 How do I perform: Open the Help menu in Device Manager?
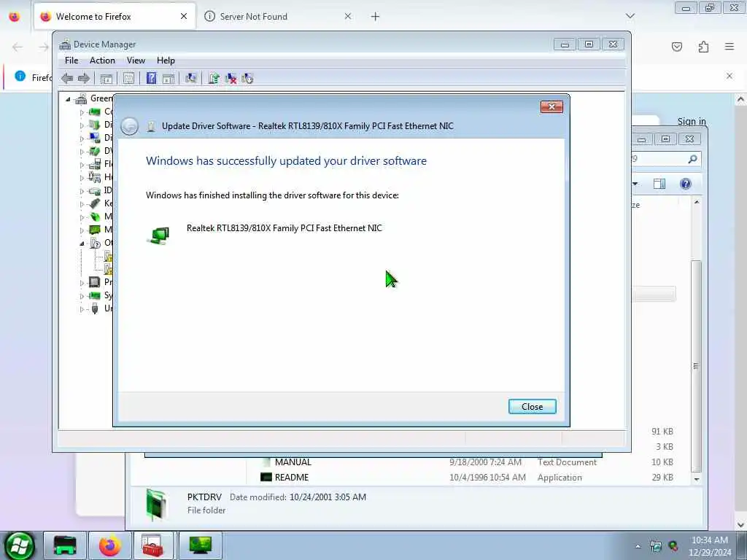166,61
